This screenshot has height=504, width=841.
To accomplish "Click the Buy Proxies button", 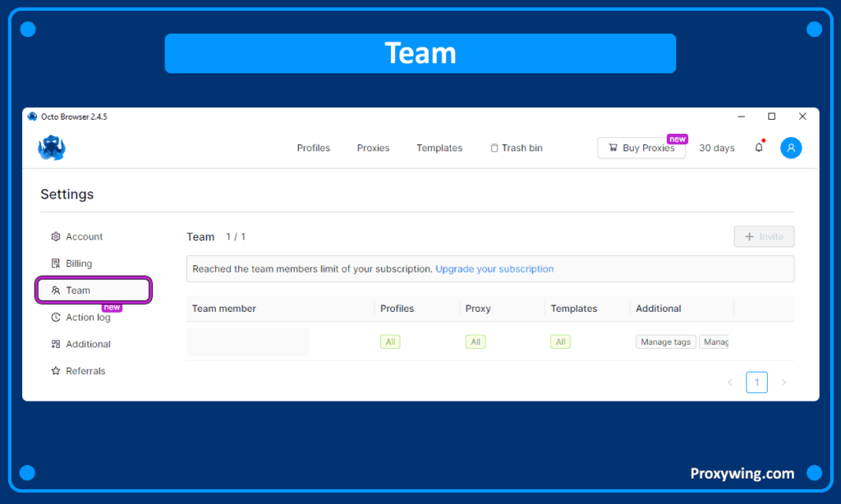I will point(641,148).
